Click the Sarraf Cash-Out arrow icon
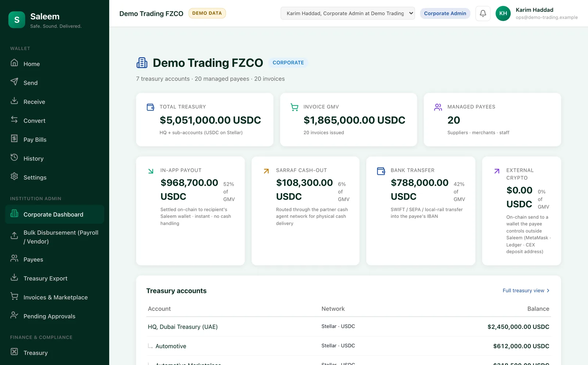The width and height of the screenshot is (588, 365). coord(266,171)
